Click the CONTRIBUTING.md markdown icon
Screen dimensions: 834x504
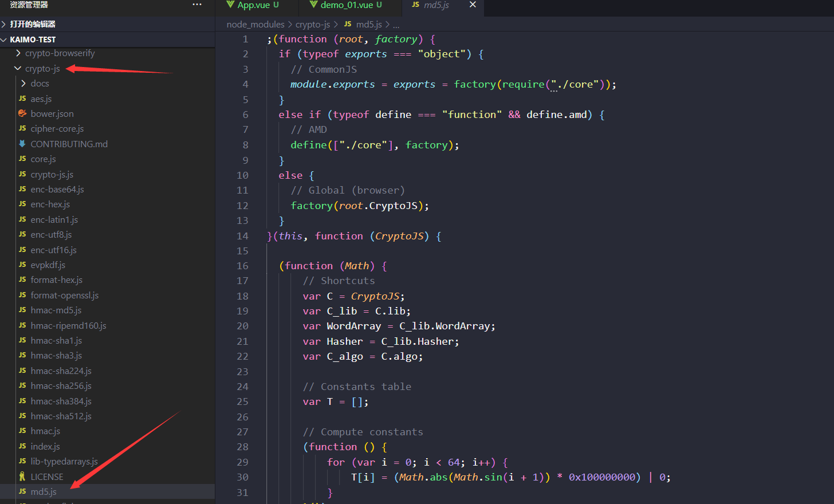[22, 144]
